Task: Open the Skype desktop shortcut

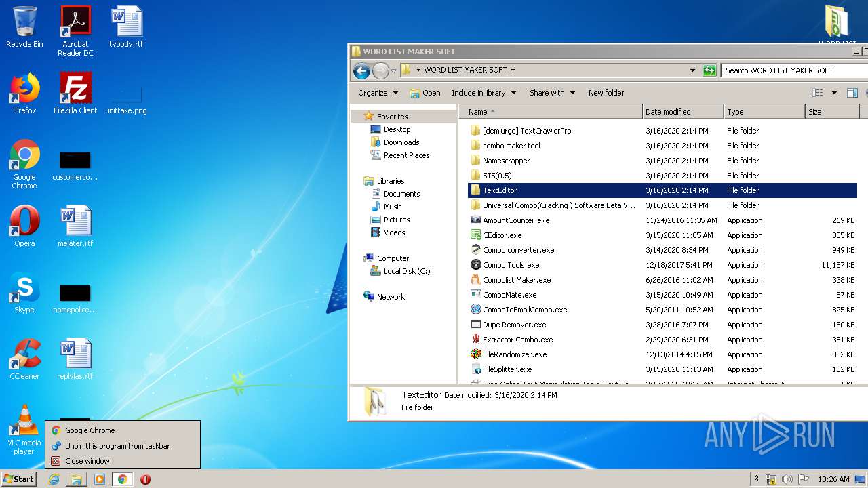Action: 24,293
